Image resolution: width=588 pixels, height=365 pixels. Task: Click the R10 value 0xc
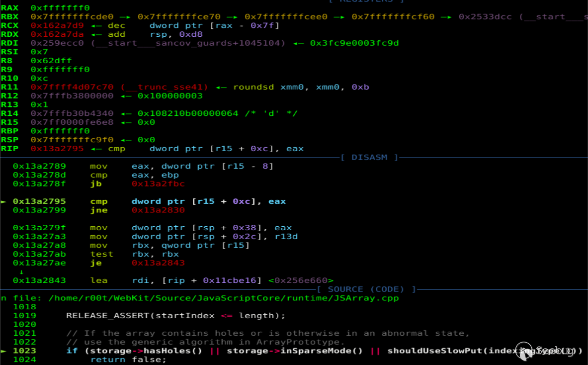(39, 79)
